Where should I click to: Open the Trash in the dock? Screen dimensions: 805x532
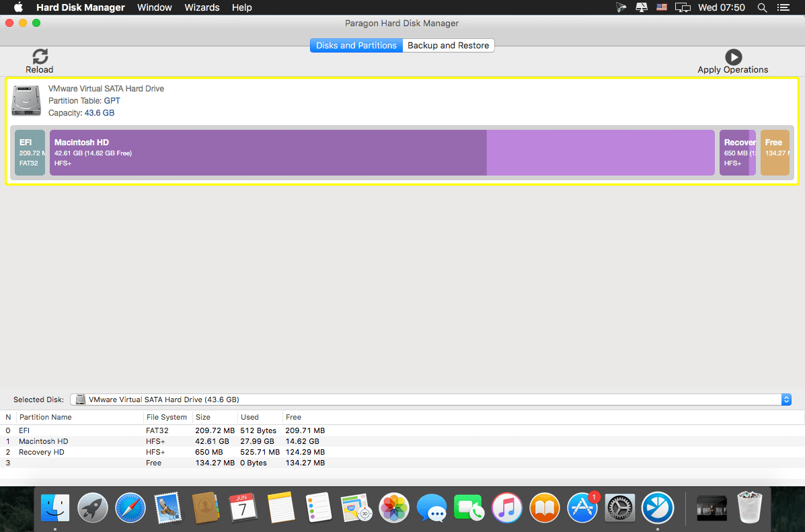750,508
